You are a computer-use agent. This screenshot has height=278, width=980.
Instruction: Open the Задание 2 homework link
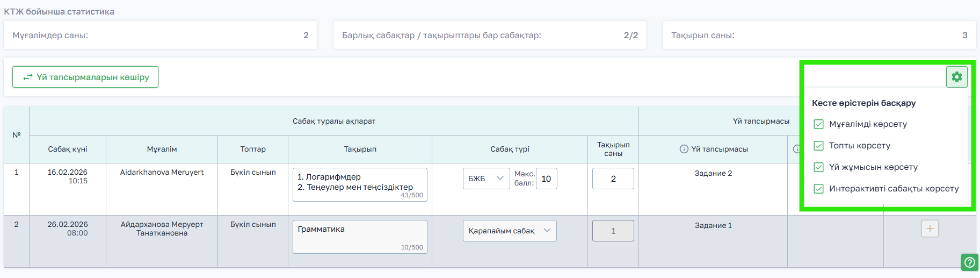pyautogui.click(x=713, y=173)
